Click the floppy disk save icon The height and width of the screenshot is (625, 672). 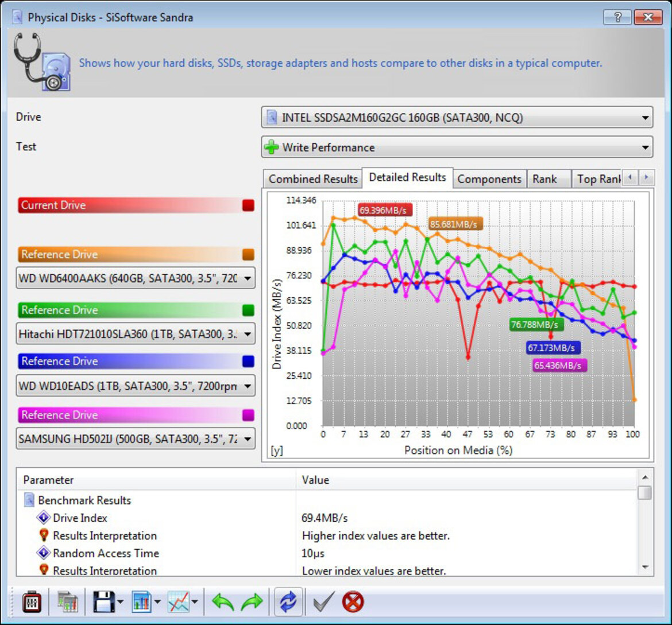[x=103, y=602]
